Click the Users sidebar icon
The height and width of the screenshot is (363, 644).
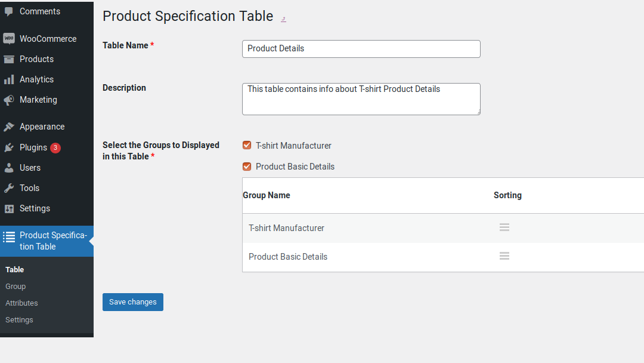coord(8,168)
